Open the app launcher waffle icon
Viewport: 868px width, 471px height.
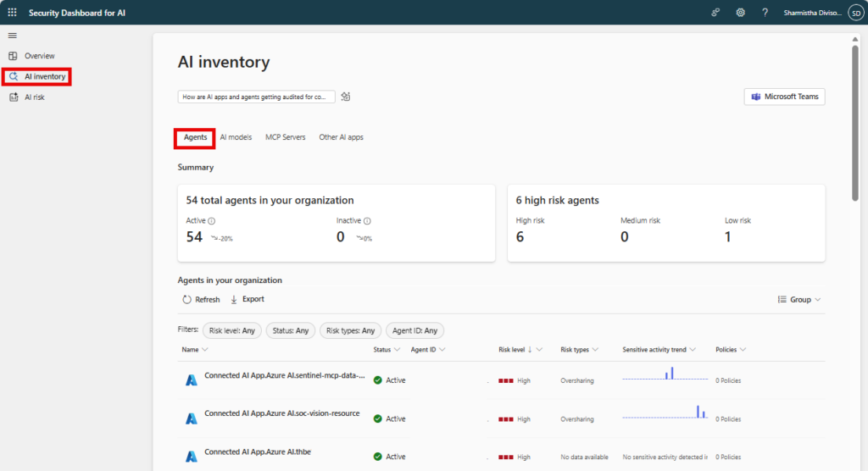(x=12, y=12)
